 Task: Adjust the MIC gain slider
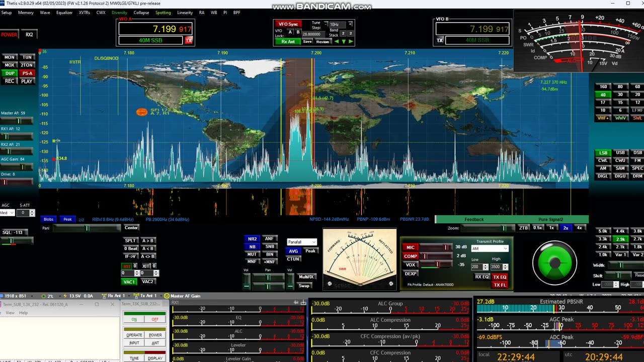coord(436,247)
